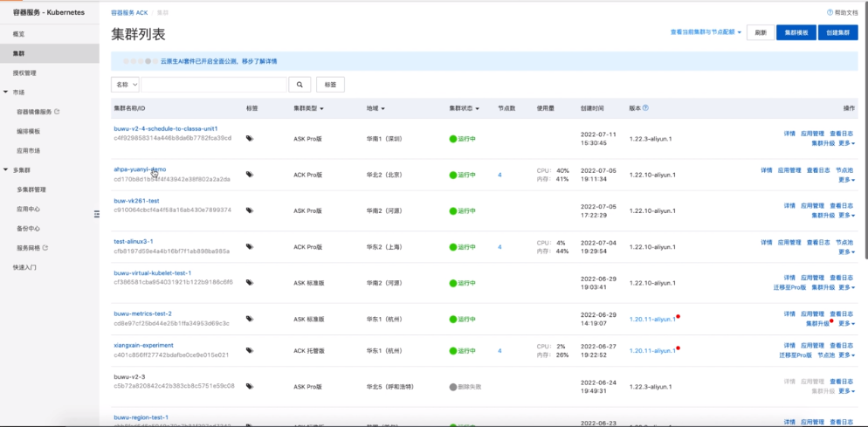Screen dimensions: 868x427
Task: Click version 1.20.11-aliyun.1 for xiangxain-experiment
Action: 652,350
